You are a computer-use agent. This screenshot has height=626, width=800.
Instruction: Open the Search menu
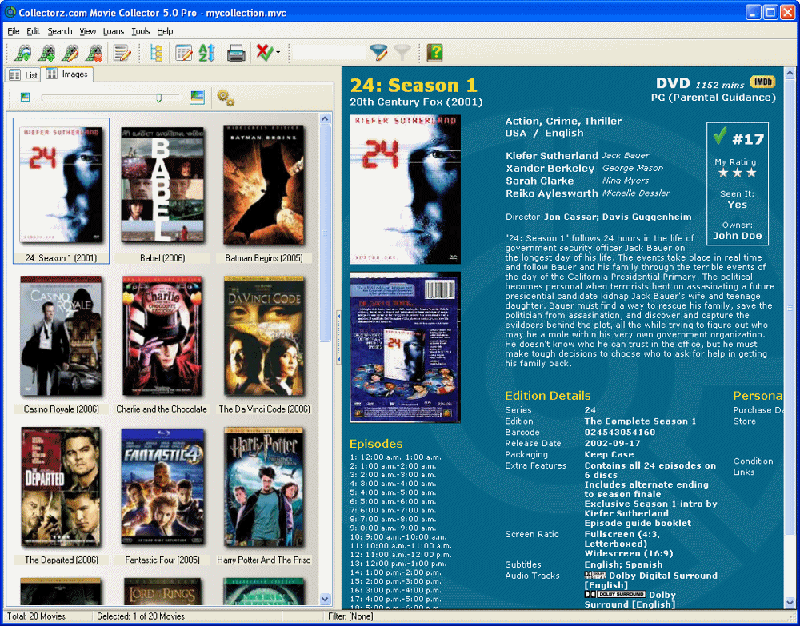tap(60, 31)
